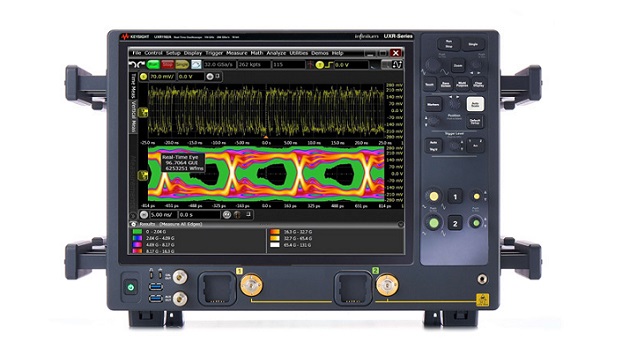Toggle yellow channel 1 indicator in channel bar
Screen dimensions: 630x360
click(x=143, y=76)
